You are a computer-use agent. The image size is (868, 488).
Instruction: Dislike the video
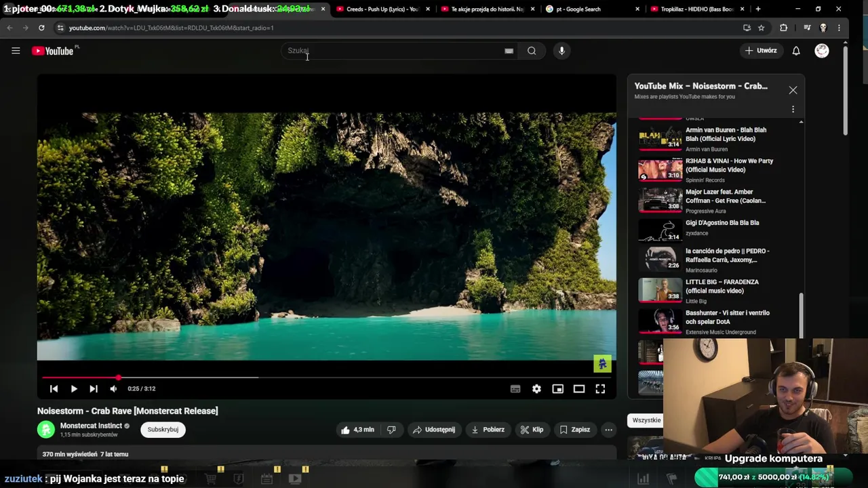click(x=391, y=430)
